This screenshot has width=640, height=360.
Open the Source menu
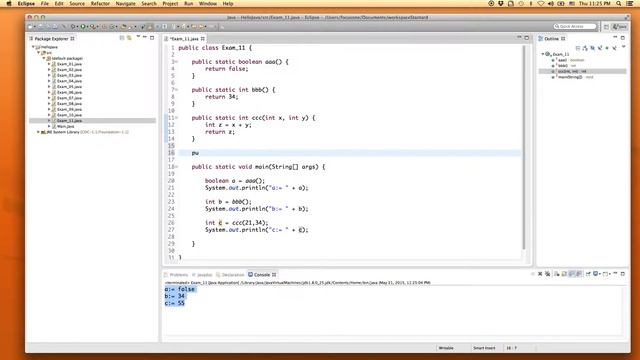click(x=77, y=4)
